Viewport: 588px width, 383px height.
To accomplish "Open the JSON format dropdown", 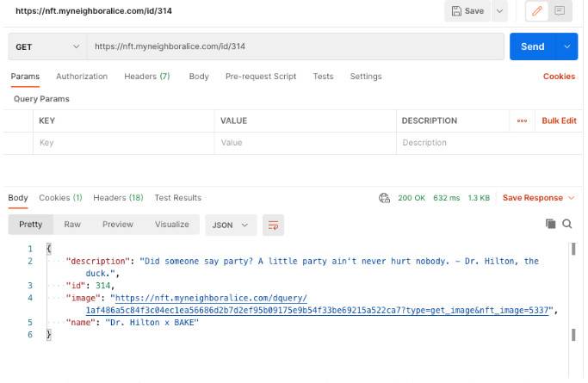I will (x=230, y=225).
